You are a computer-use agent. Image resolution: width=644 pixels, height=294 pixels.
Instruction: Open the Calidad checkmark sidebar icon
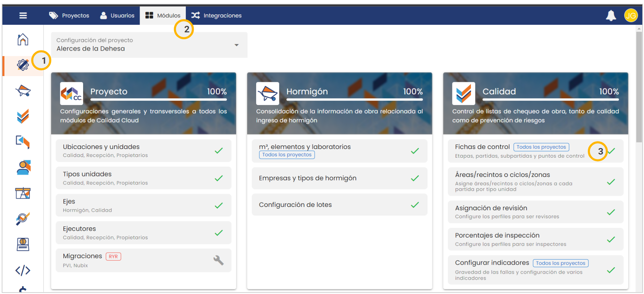click(23, 116)
